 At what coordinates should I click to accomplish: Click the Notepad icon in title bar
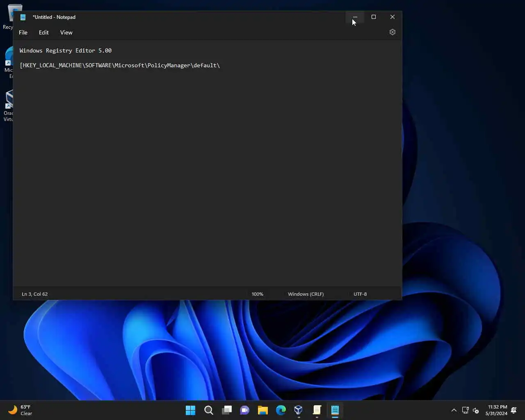point(23,17)
